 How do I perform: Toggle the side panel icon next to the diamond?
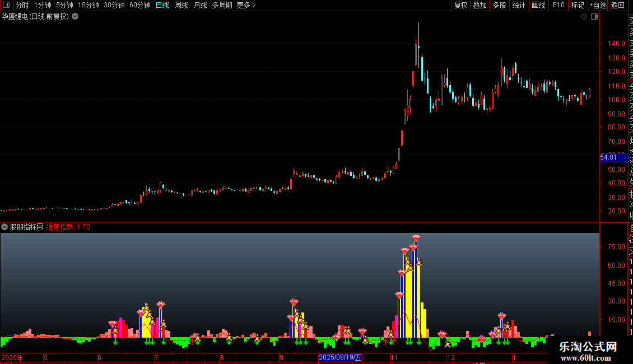pos(594,17)
